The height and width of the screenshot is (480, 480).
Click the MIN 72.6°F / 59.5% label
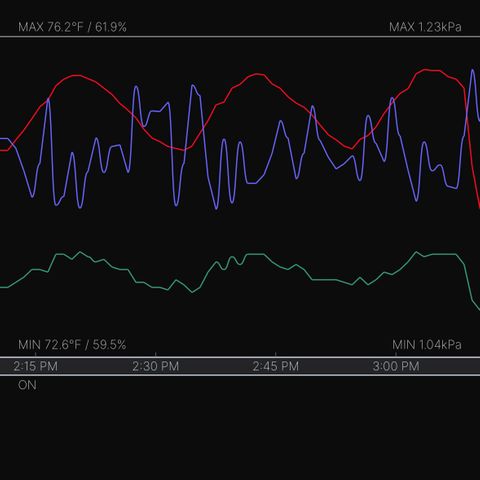(x=72, y=345)
